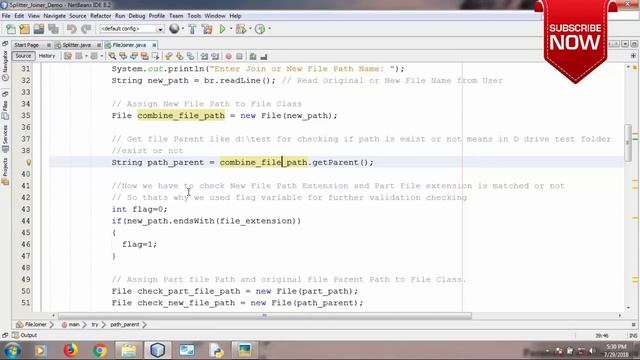The height and width of the screenshot is (360, 640).
Task: Expand the Profile Project dropdown arrow
Action: pyautogui.click(x=269, y=29)
